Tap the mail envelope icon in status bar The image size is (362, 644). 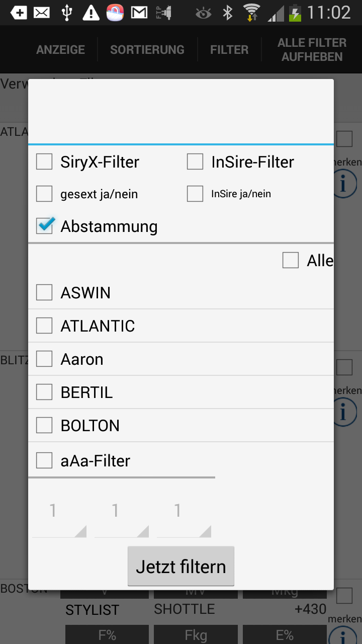click(x=42, y=13)
